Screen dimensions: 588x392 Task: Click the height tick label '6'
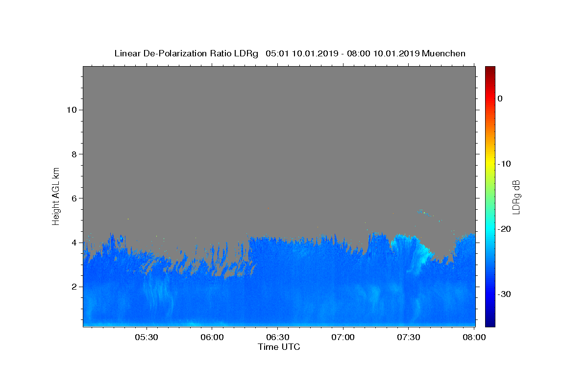tap(73, 198)
